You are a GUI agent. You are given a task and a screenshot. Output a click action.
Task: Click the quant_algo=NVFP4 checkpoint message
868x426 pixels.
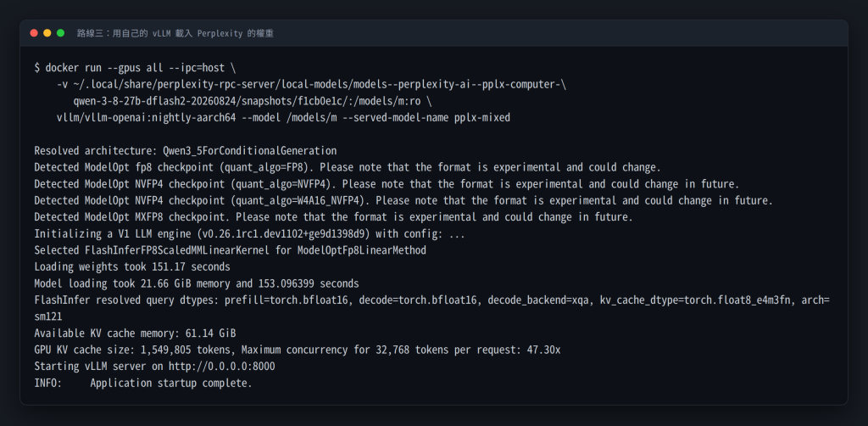pos(387,184)
